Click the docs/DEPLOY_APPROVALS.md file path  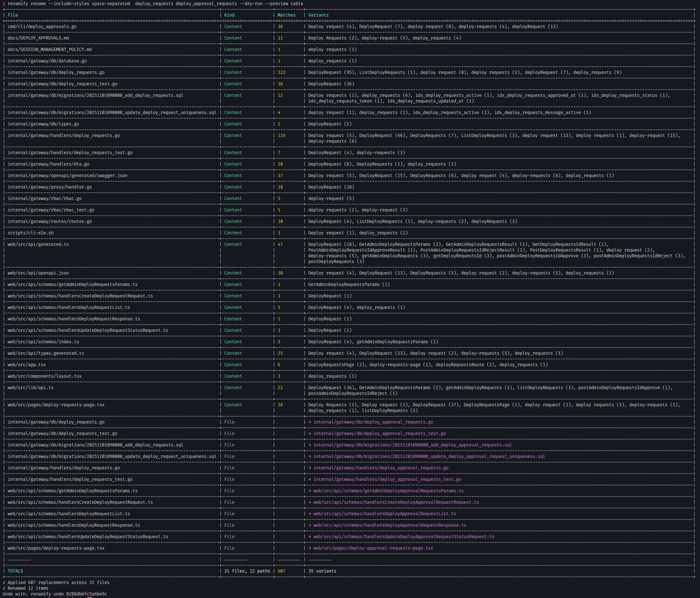tap(38, 38)
